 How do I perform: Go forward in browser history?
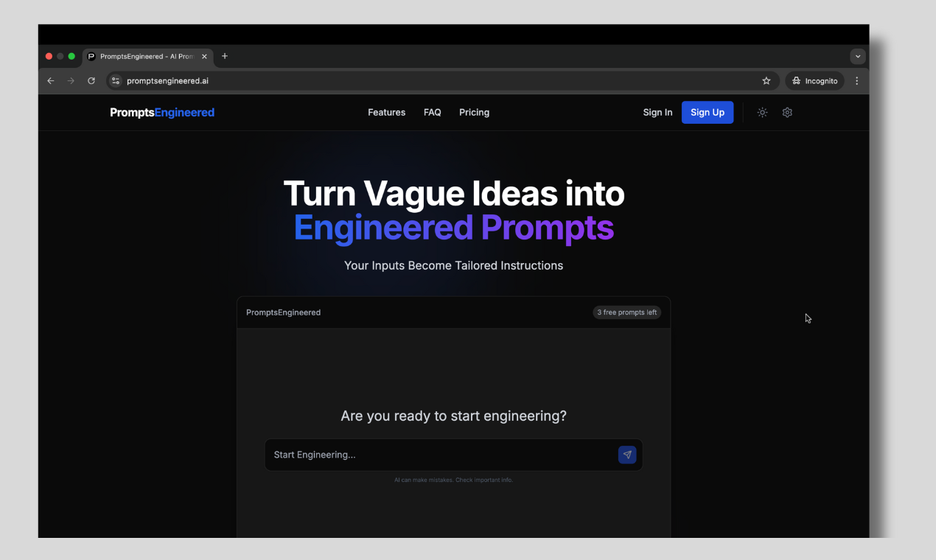(x=71, y=81)
